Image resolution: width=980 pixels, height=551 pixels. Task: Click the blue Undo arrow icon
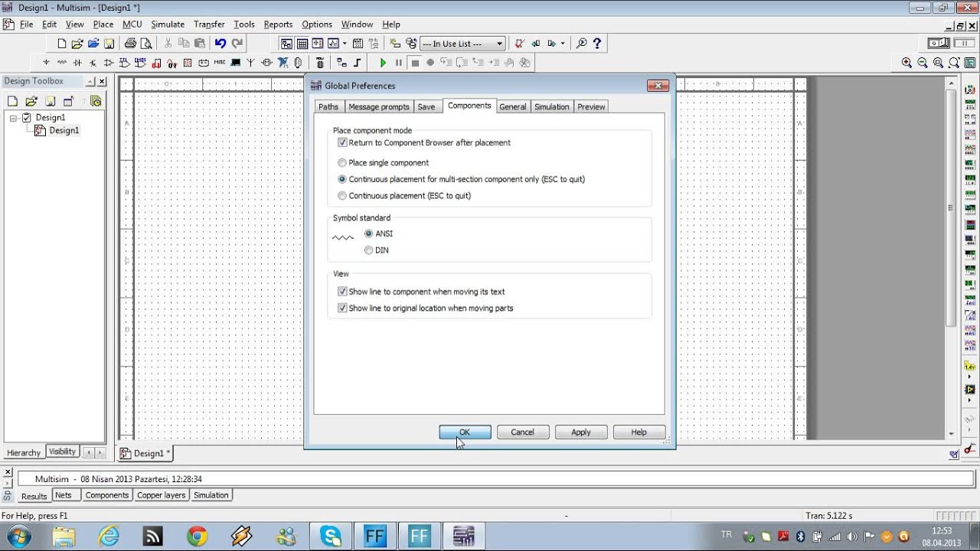tap(220, 44)
